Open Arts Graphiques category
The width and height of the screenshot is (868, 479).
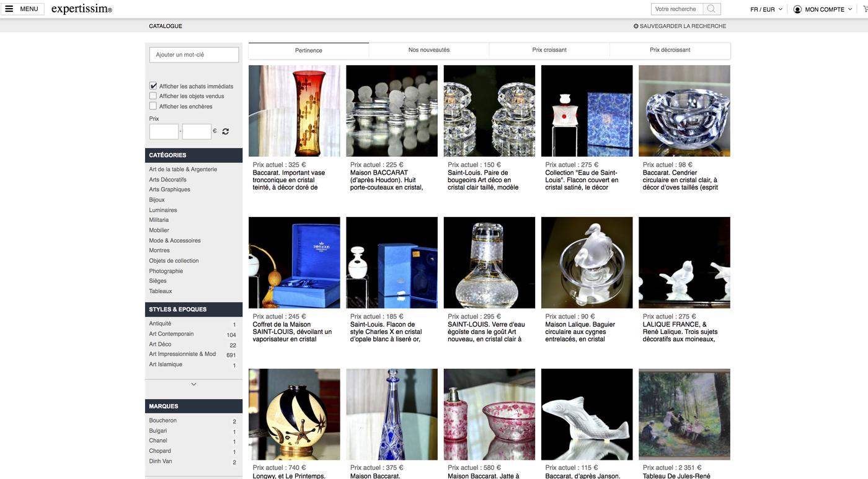click(x=169, y=190)
